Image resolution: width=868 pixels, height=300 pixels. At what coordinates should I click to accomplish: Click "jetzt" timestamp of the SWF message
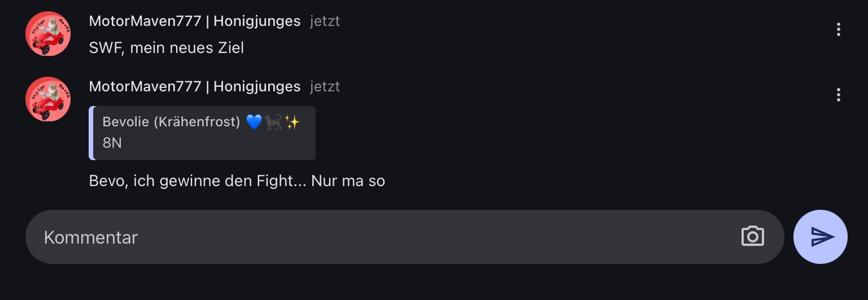tap(325, 21)
